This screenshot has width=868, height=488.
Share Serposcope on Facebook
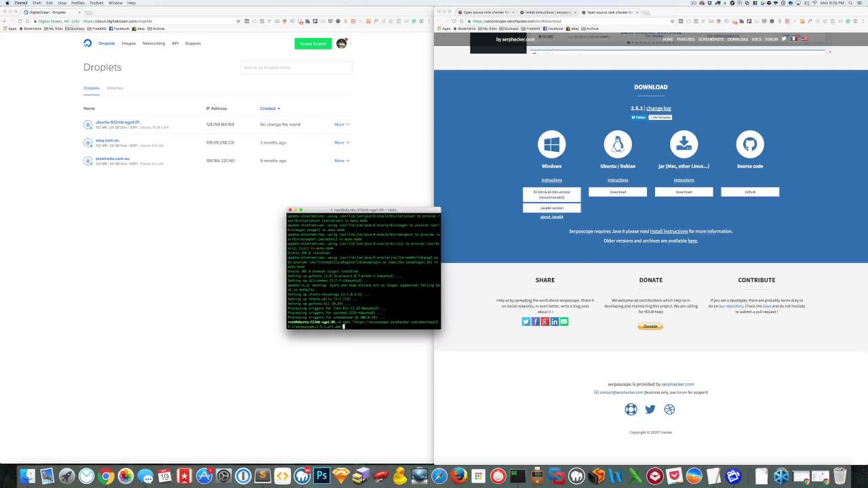point(535,321)
